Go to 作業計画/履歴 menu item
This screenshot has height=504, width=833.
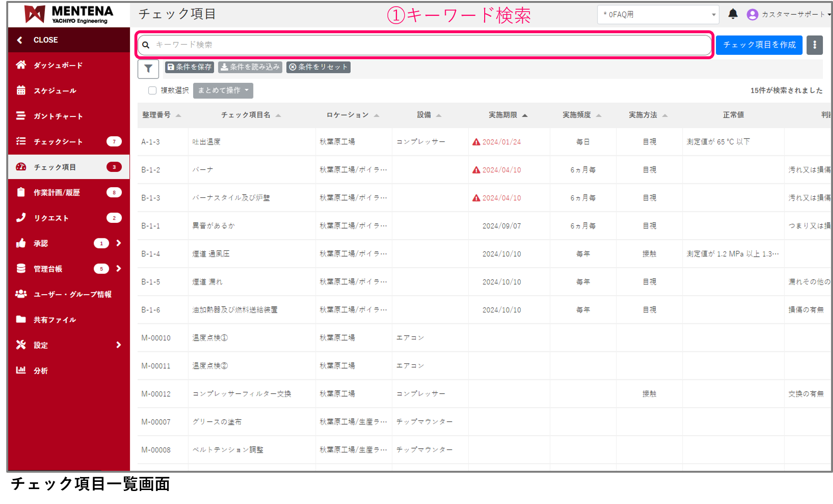point(56,193)
